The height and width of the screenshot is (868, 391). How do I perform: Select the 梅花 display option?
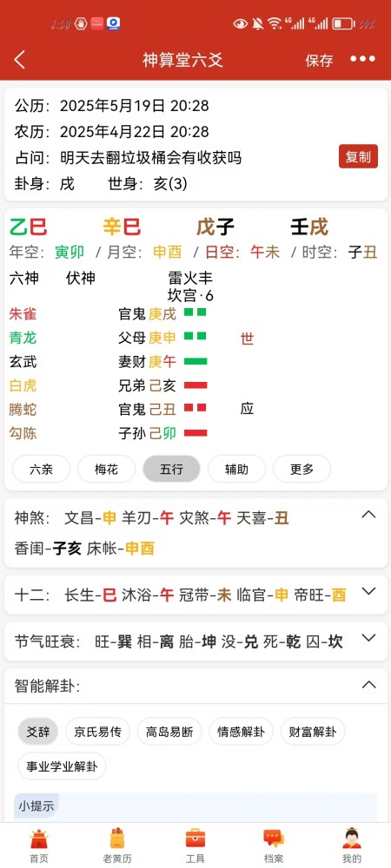point(106,470)
